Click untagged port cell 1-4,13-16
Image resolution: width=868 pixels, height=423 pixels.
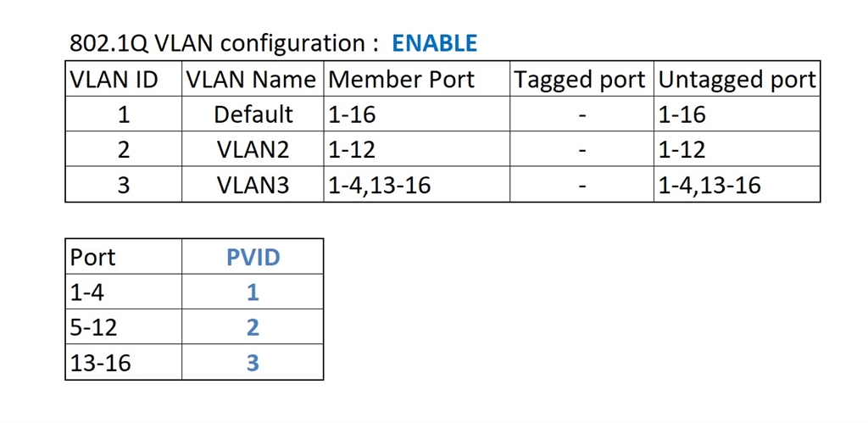coord(709,185)
